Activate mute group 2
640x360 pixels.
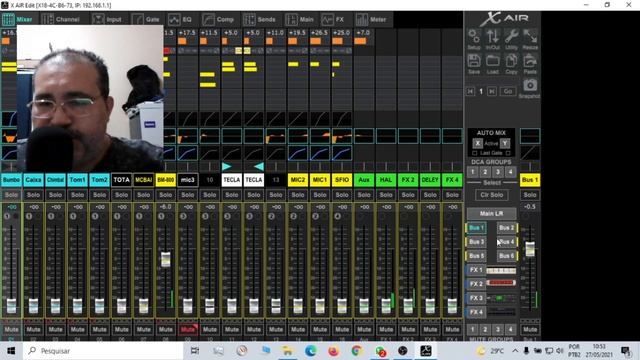point(485,329)
